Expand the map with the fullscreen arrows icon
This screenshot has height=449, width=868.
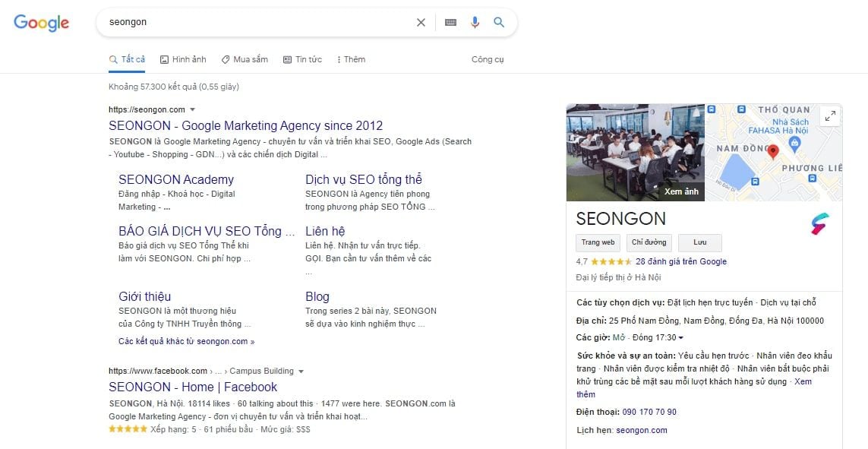(x=830, y=116)
